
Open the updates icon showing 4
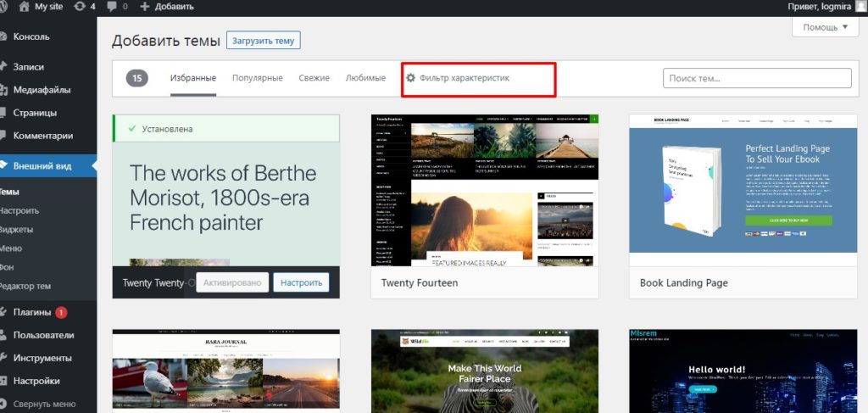click(x=80, y=7)
